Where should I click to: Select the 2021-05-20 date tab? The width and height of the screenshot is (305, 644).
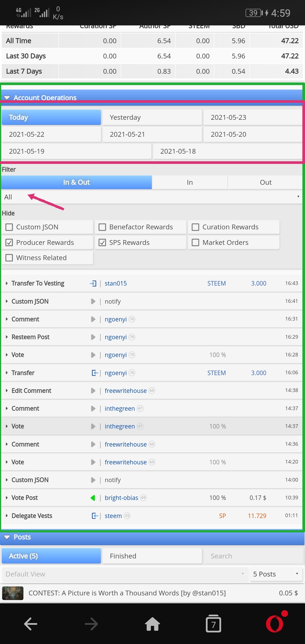point(253,134)
